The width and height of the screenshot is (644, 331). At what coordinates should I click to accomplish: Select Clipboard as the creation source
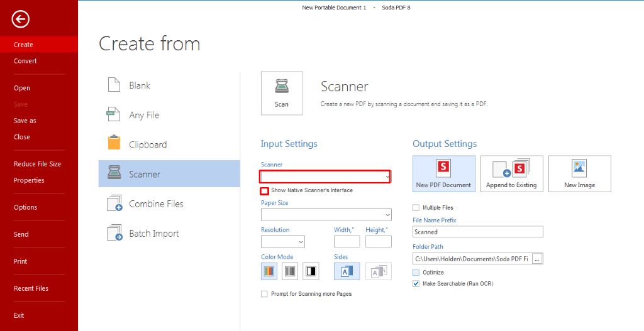point(169,144)
